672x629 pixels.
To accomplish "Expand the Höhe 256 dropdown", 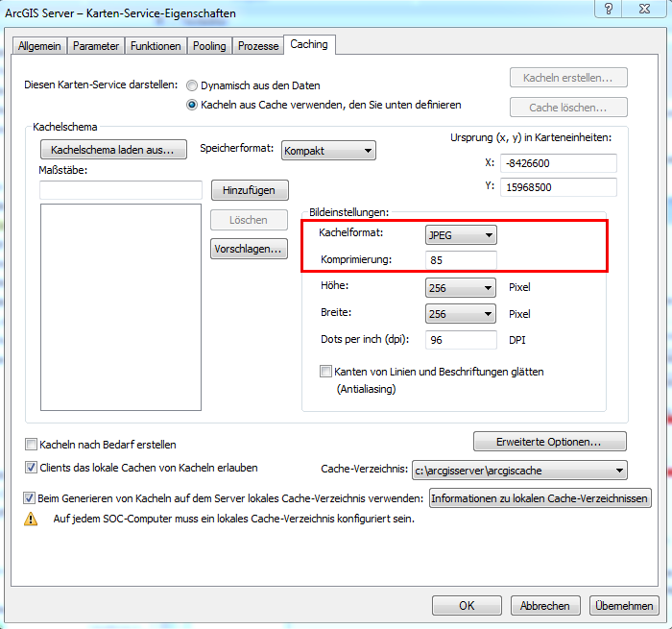I will click(461, 288).
